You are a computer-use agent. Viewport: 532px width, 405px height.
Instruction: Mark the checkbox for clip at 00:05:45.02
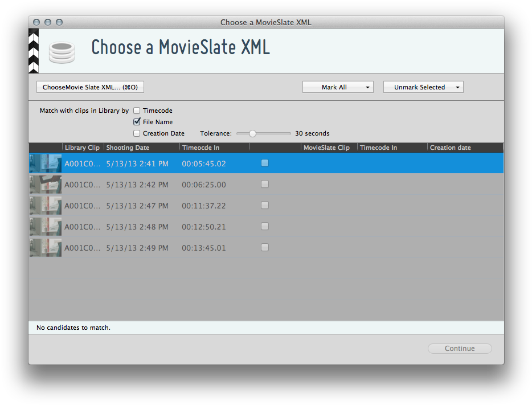coord(264,163)
